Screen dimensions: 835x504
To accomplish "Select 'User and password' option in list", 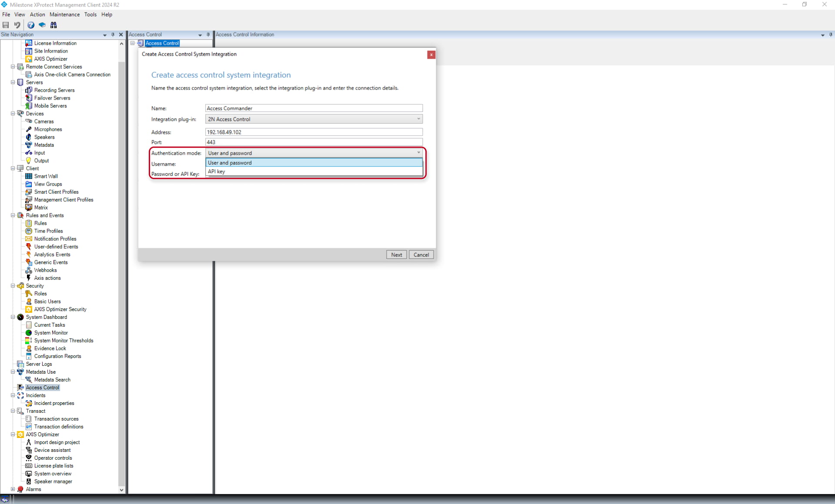I will click(314, 162).
